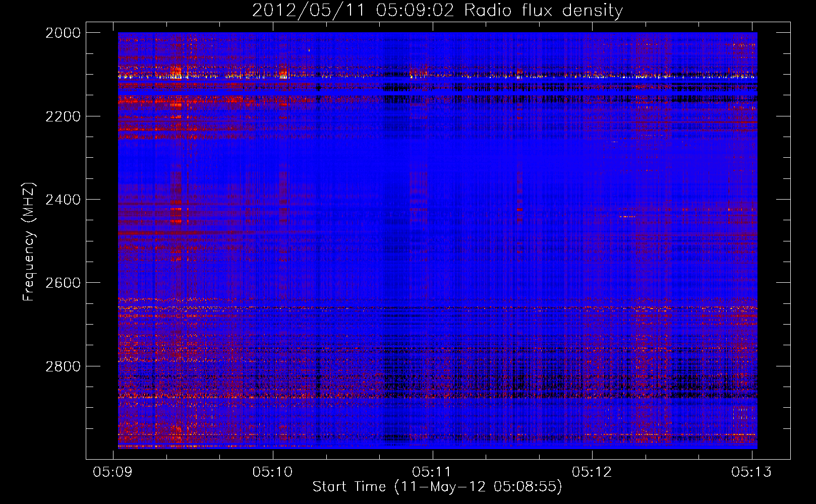
Task: Click the plot title "2012/05/11 05:09:02 Radio flux density"
Action: pos(437,11)
